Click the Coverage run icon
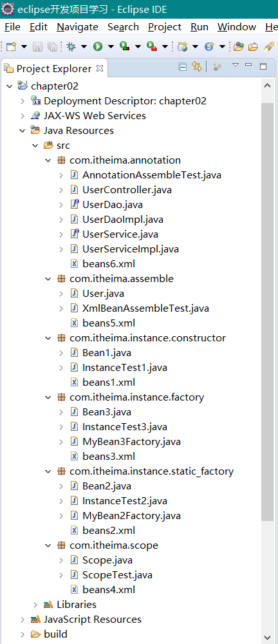Screen dimensions: 278x644 coord(124,46)
